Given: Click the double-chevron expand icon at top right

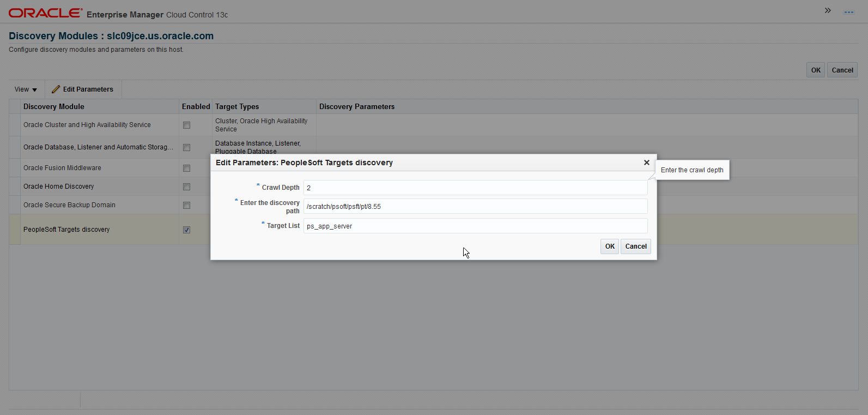Looking at the screenshot, I should click(x=828, y=10).
